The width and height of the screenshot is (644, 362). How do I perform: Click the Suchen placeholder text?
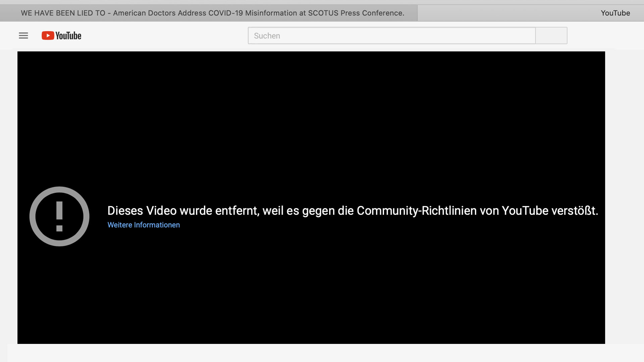coord(267,36)
